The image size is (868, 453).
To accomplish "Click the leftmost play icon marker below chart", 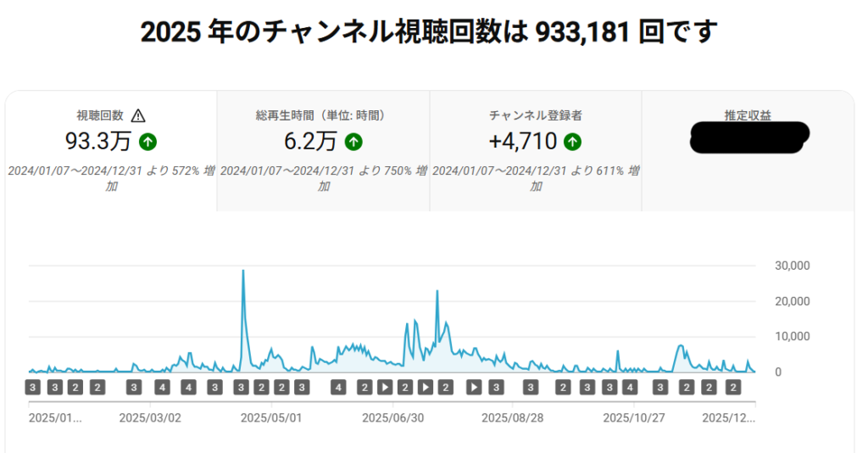I will [385, 388].
